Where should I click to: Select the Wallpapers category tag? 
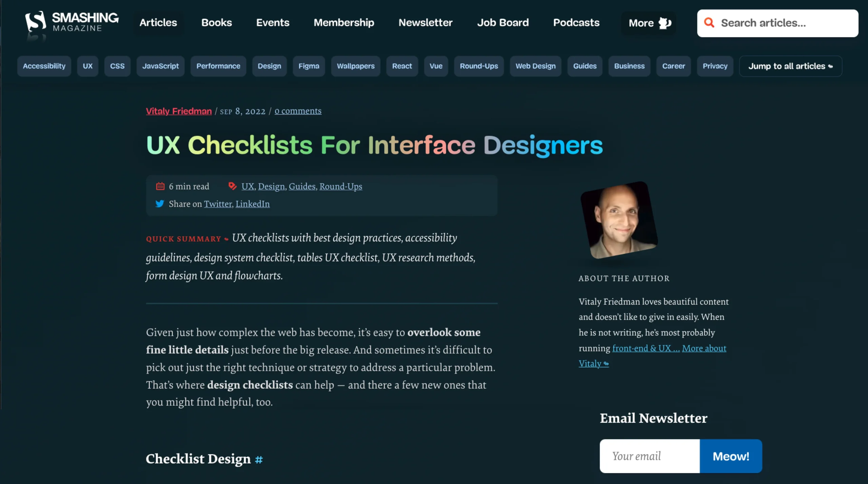tap(356, 66)
